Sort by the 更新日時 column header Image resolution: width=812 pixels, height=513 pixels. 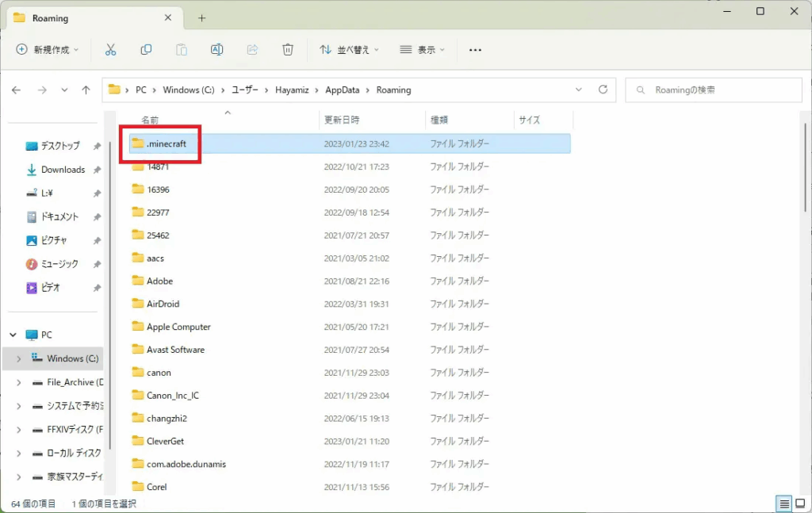342,120
